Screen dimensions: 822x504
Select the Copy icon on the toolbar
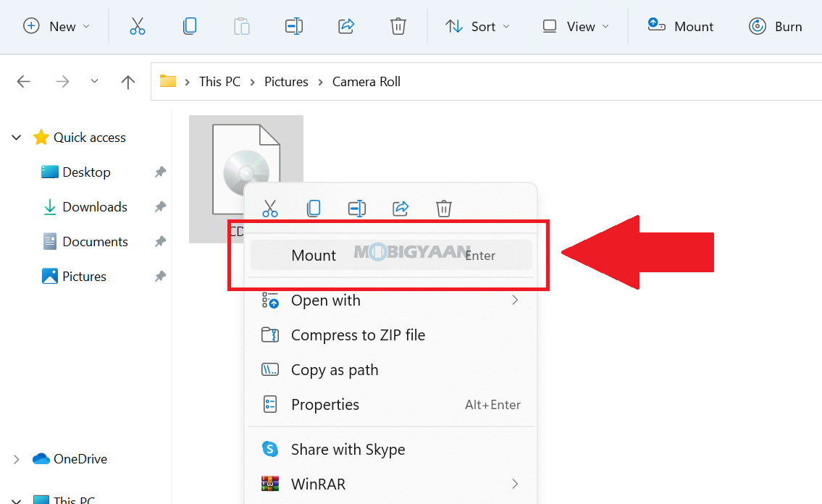(x=190, y=26)
